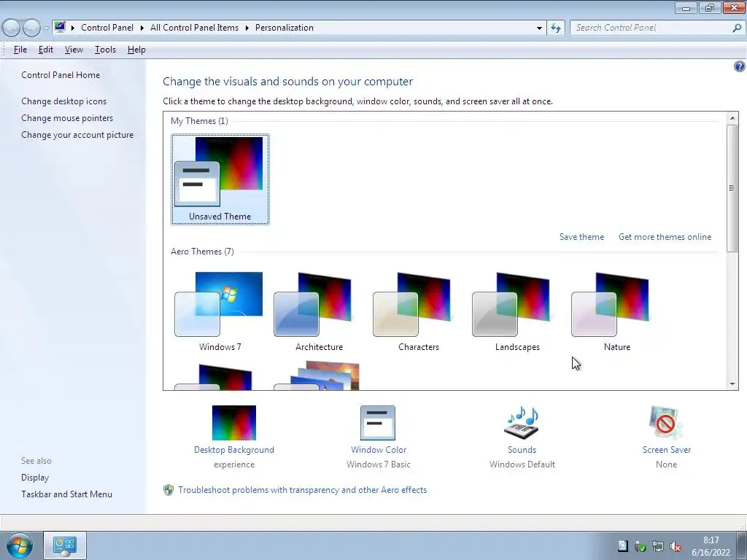This screenshot has width=747, height=560.
Task: Open Desktop Background settings icon
Action: (x=234, y=423)
